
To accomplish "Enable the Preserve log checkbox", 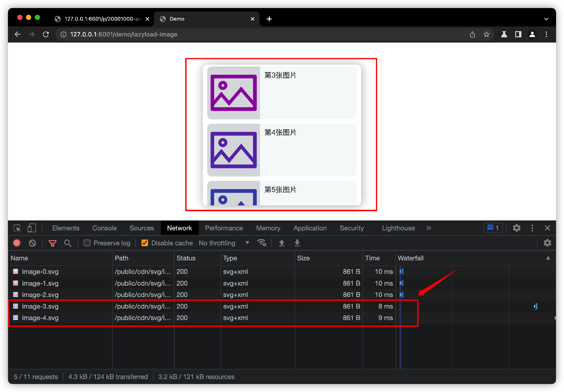I will (x=87, y=243).
